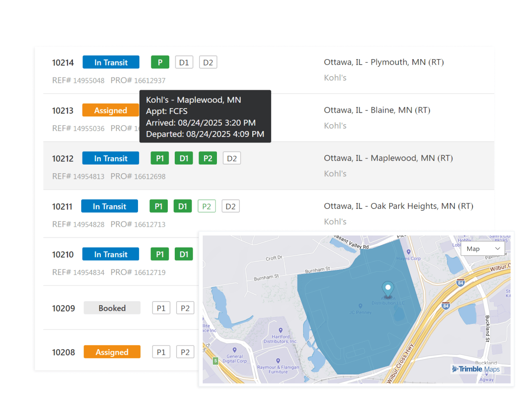Click the Hayes Corp map marker
Viewport: 532px width, 417px height.
point(409,252)
